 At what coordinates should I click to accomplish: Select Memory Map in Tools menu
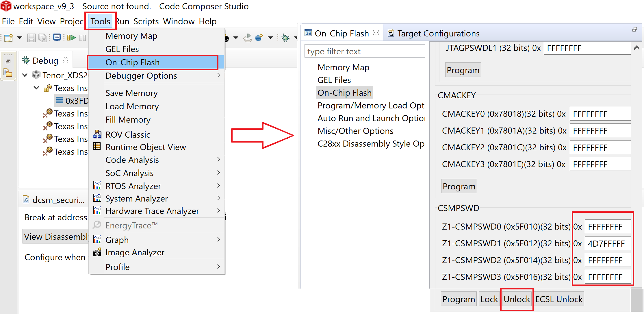pyautogui.click(x=156, y=36)
